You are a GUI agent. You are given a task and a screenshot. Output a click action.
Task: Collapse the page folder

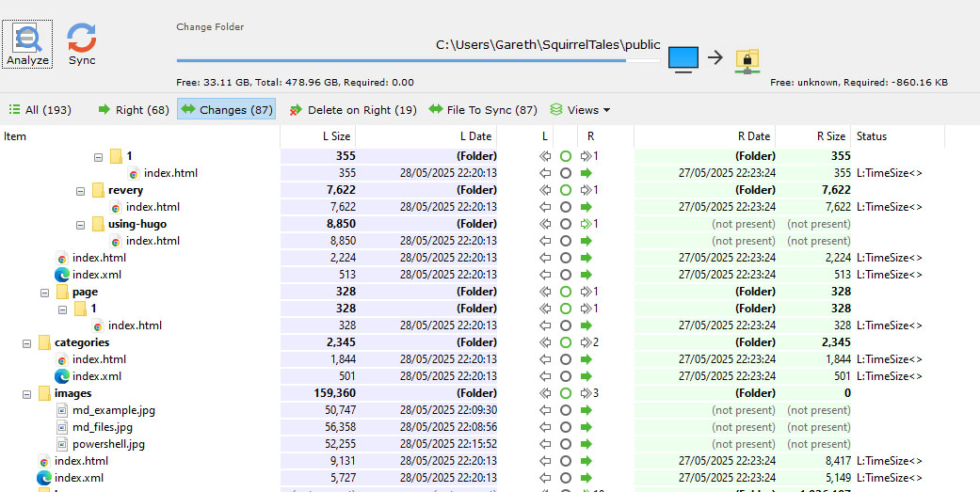coord(44,293)
